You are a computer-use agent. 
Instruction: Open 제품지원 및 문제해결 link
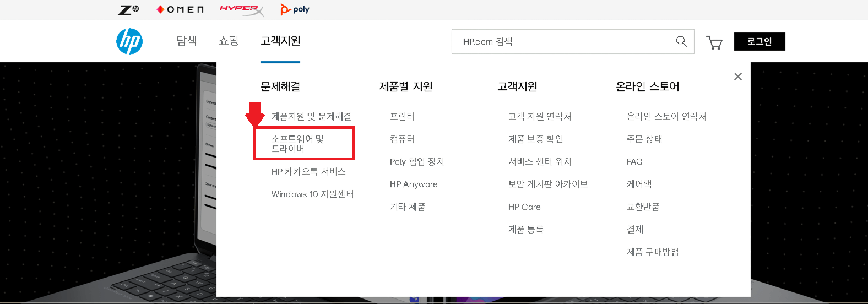tap(311, 116)
